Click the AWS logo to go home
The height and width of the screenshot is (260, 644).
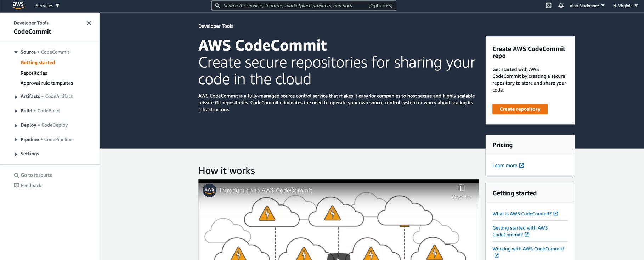[18, 5]
